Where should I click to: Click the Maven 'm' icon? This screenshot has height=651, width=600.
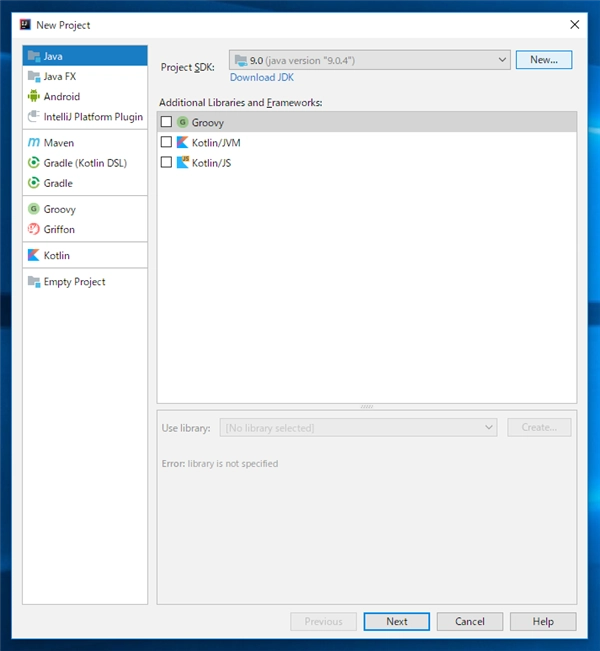[x=34, y=142]
